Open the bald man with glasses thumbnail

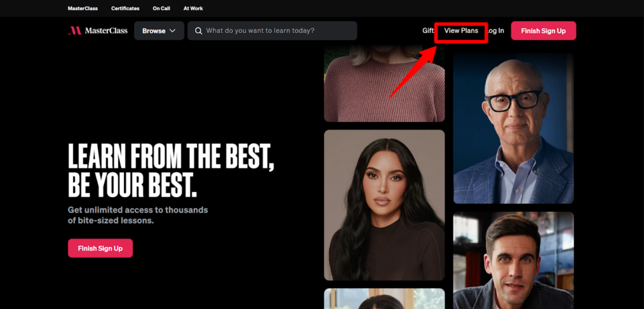click(513, 128)
